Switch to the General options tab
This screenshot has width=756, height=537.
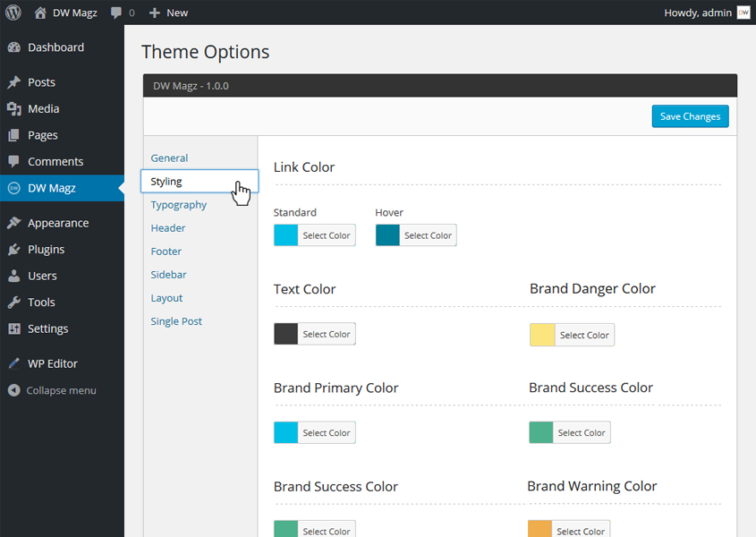pos(169,158)
